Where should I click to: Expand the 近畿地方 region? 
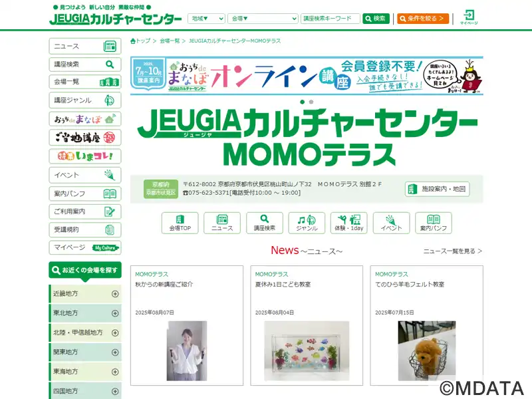click(85, 293)
